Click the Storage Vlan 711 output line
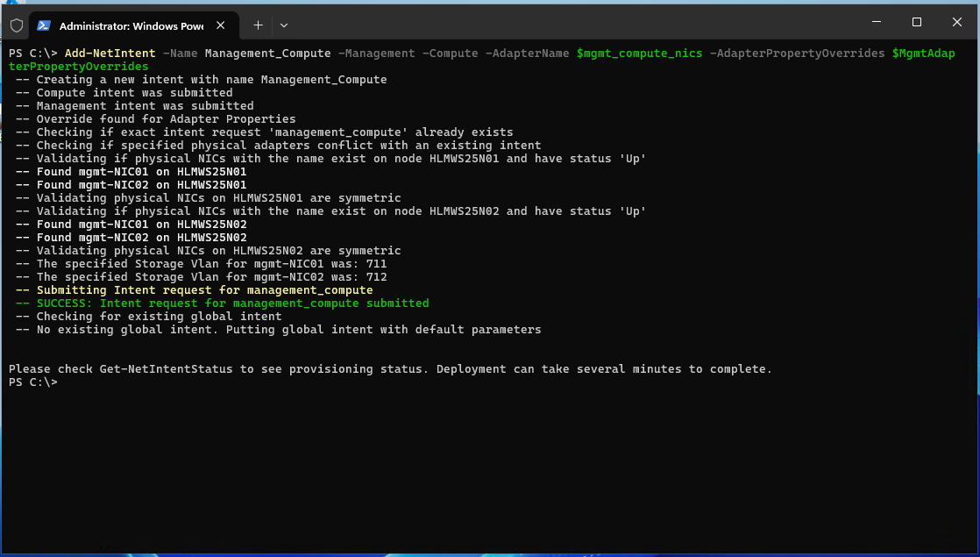 coord(211,264)
